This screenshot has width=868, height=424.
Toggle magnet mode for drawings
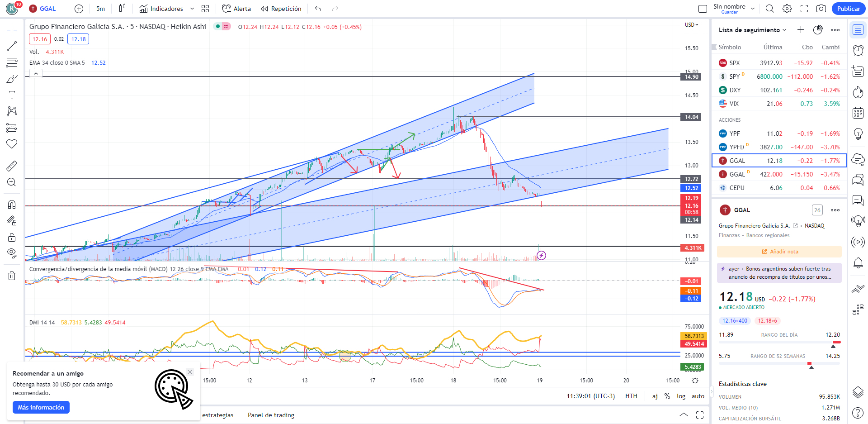click(12, 205)
